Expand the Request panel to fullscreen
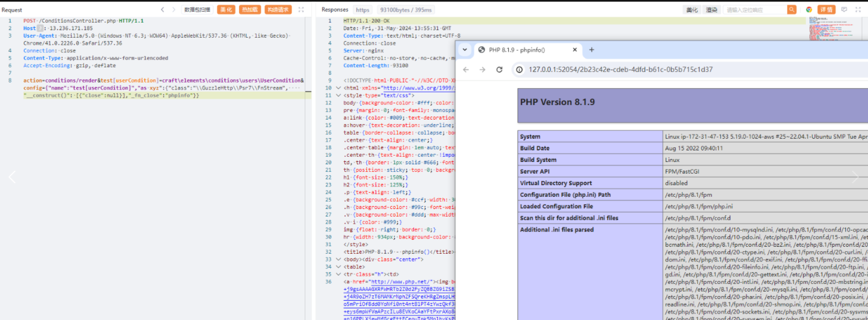The image size is (868, 320). coord(301,9)
